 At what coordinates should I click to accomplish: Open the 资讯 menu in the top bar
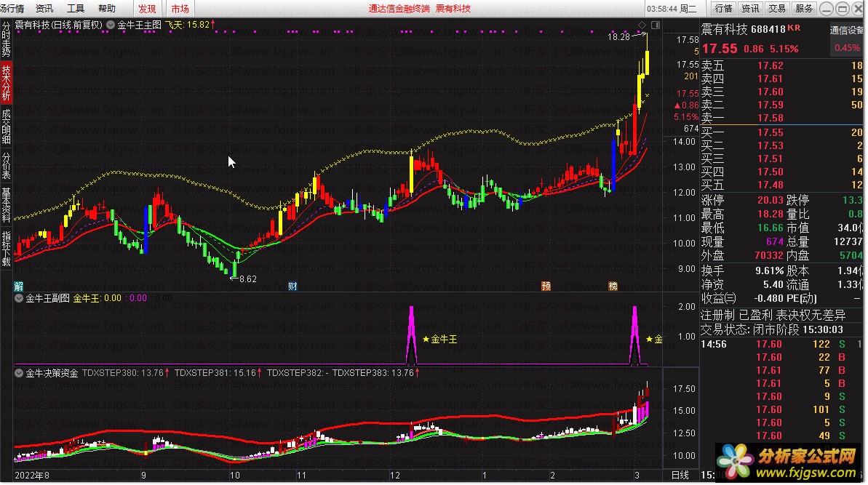click(x=44, y=8)
